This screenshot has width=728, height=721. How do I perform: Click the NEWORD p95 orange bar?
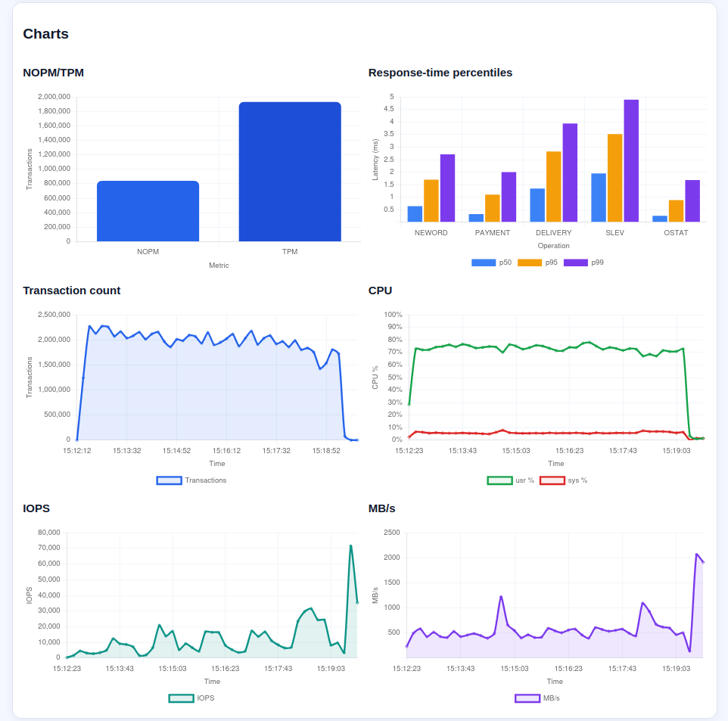point(431,200)
